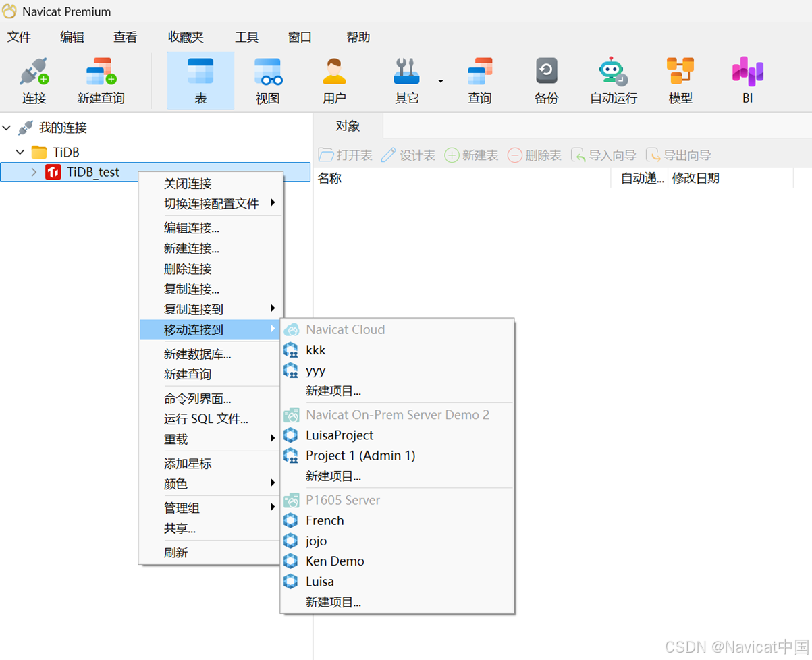The height and width of the screenshot is (660, 812).
Task: Open the 颜色 color submenu
Action: (175, 484)
